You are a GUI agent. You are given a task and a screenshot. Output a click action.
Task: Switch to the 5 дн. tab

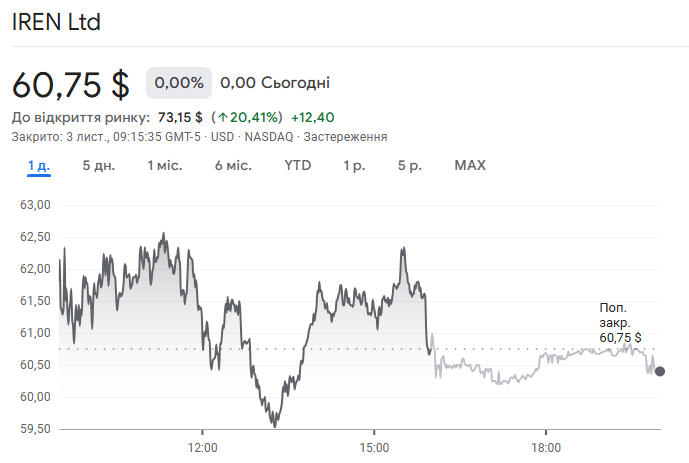(x=99, y=165)
